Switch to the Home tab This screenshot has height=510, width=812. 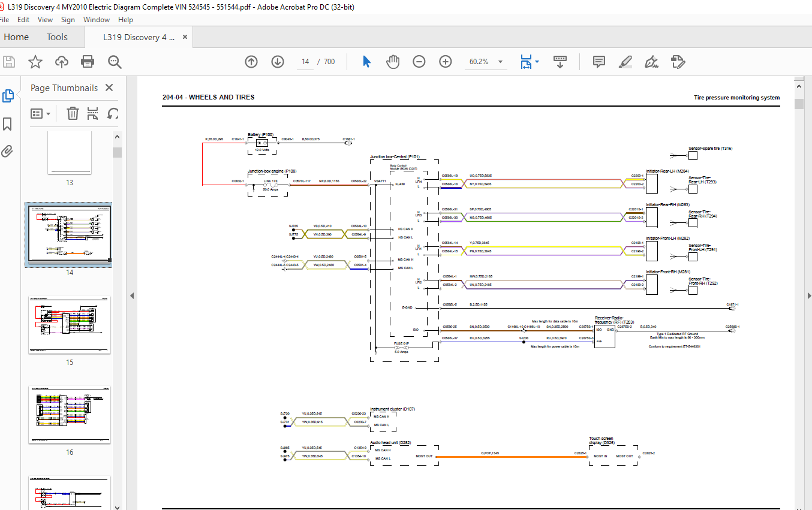coord(16,37)
